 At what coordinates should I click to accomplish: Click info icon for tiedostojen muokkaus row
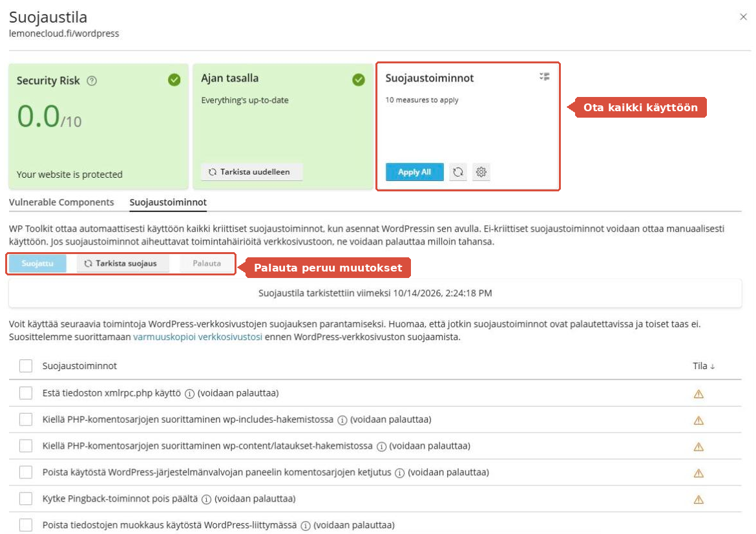305,526
